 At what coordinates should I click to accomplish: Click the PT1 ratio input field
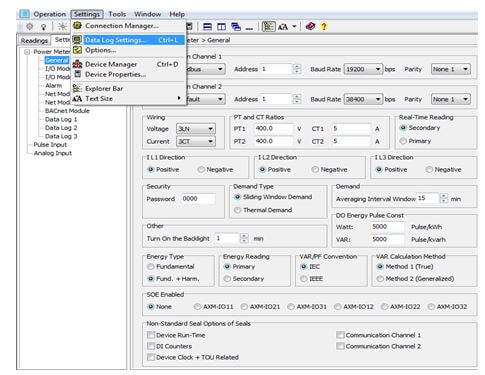pos(274,129)
